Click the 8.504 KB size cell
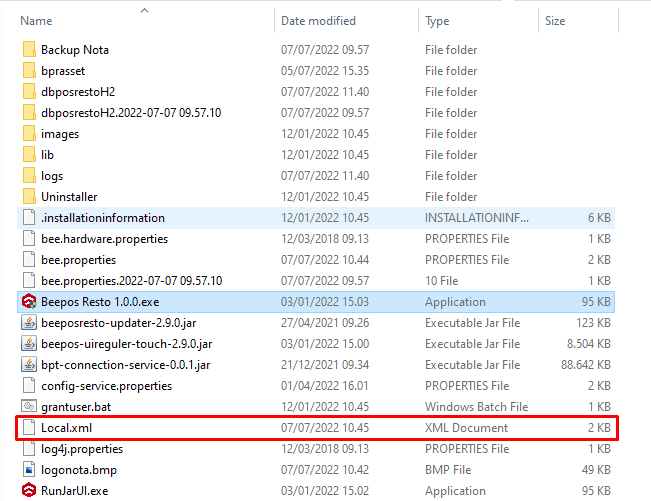This screenshot has width=651, height=501. click(x=589, y=344)
